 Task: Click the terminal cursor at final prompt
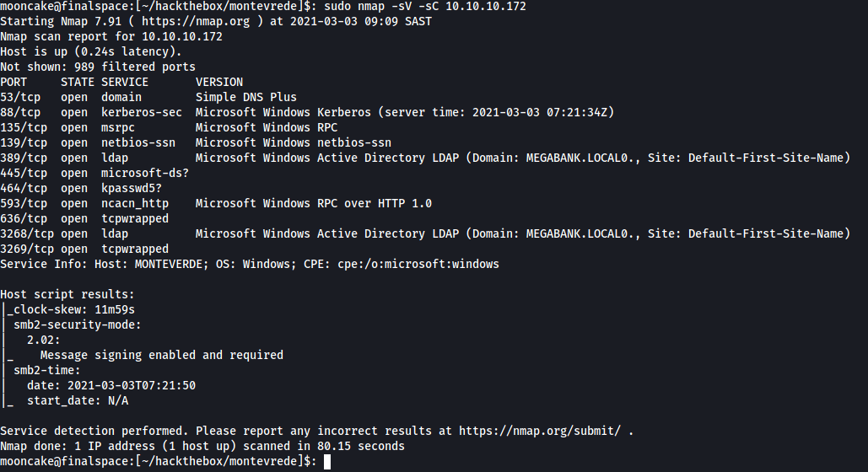[327, 461]
